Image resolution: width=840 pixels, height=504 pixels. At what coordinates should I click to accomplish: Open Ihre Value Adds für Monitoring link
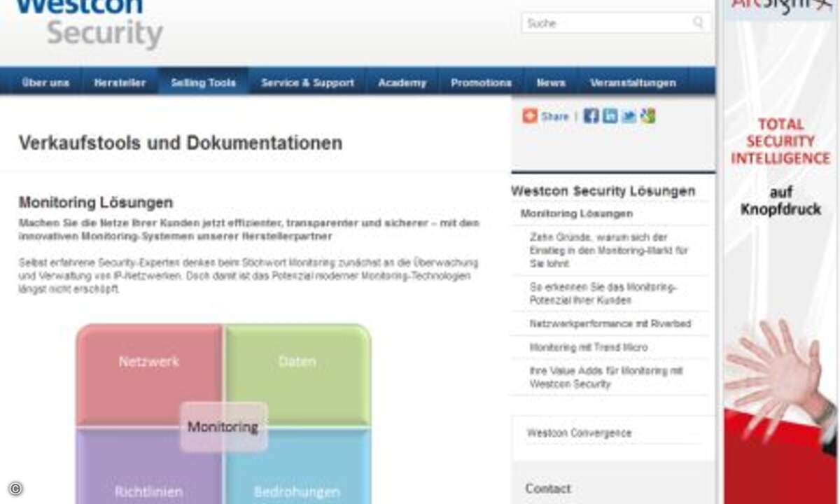(x=606, y=377)
